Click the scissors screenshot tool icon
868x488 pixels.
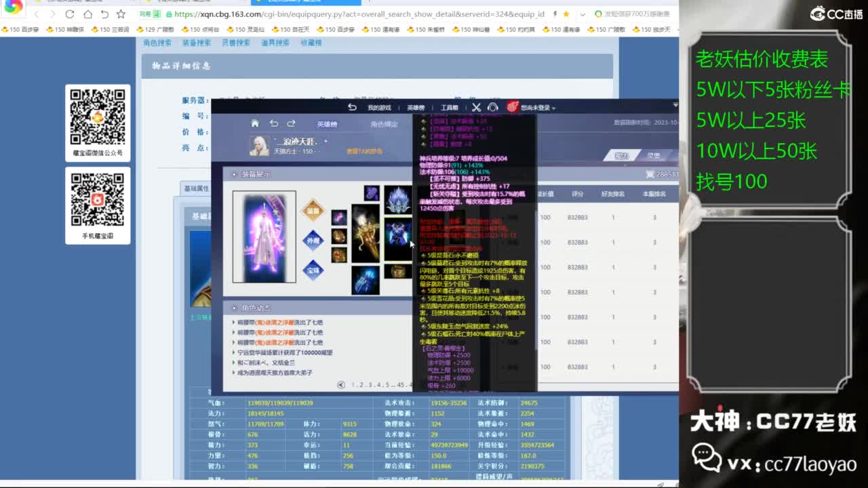click(x=476, y=107)
